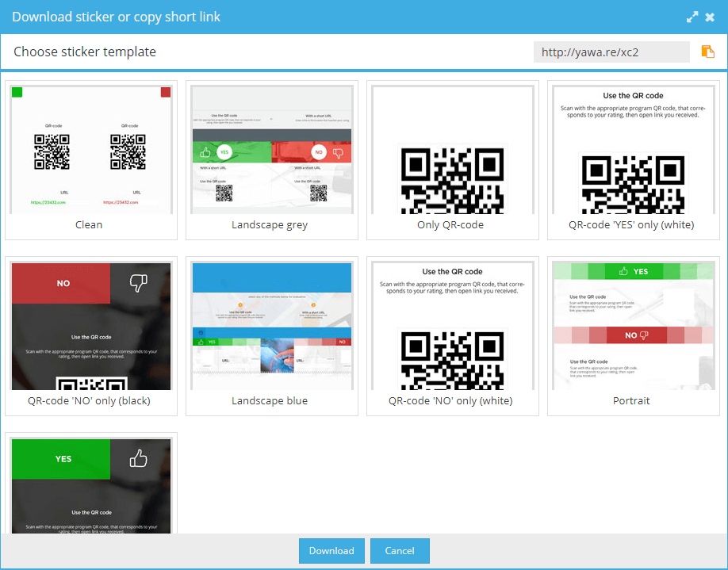The width and height of the screenshot is (728, 570).
Task: Choose the Clean sticker template thumbnail
Action: pyautogui.click(x=91, y=150)
